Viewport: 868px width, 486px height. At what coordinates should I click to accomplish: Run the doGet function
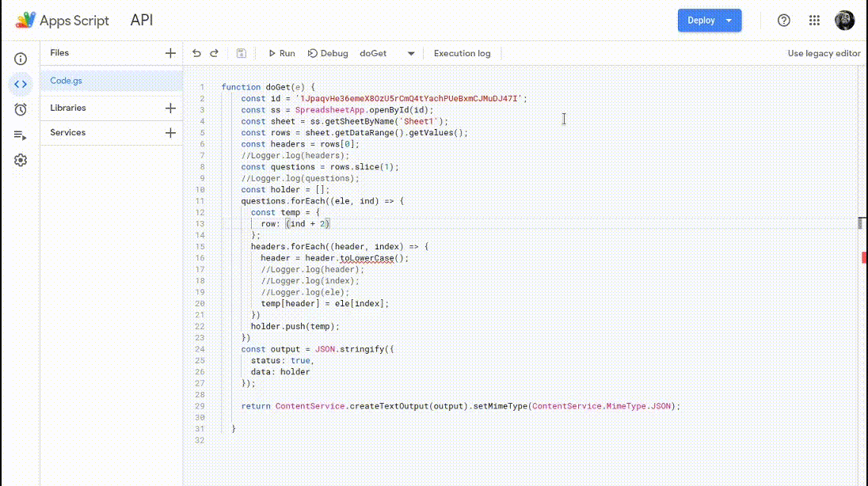[280, 53]
